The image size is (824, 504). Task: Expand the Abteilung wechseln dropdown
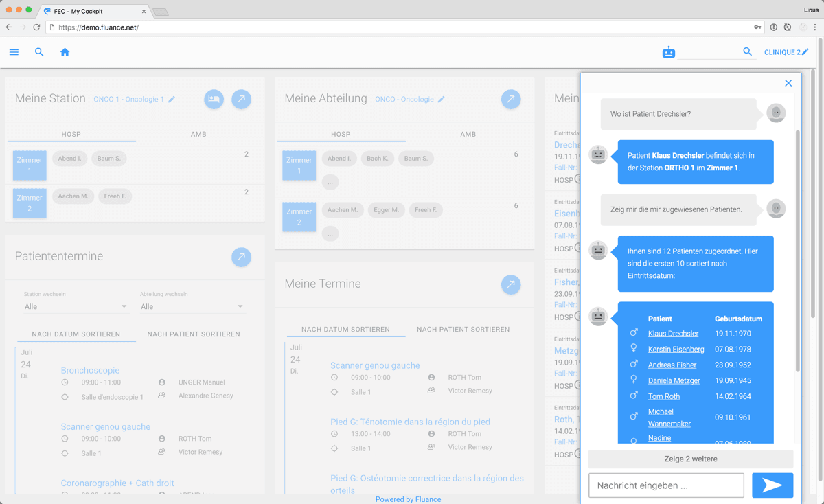pos(192,306)
